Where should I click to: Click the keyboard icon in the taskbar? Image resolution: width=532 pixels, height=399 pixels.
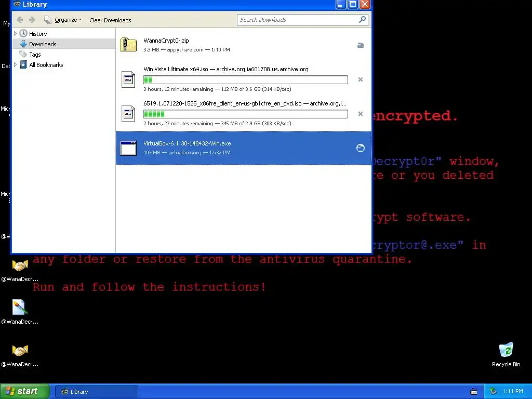click(474, 392)
